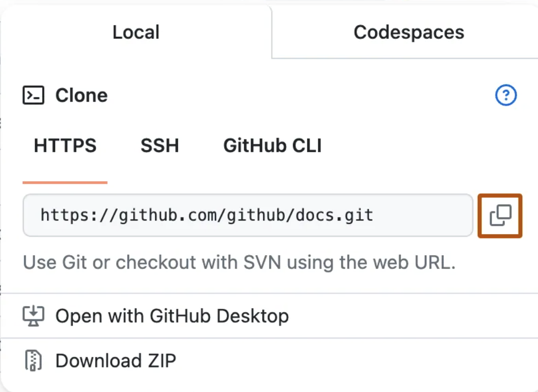Click the Download ZIP link
The height and width of the screenshot is (392, 538).
tap(116, 361)
